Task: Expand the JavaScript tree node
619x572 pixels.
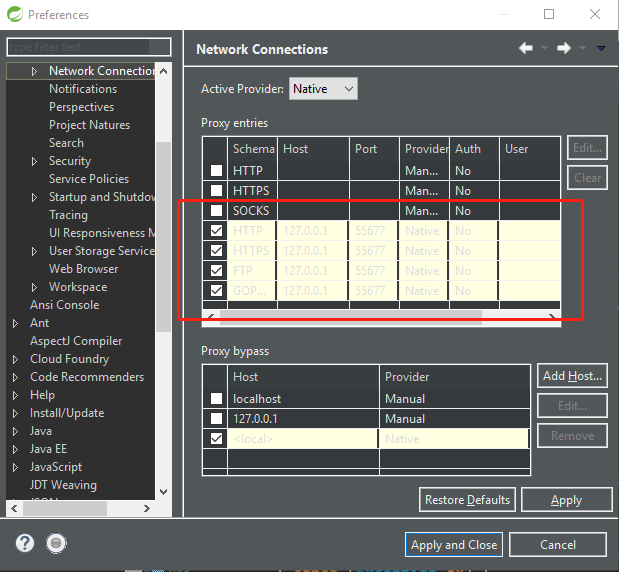Action: 15,467
